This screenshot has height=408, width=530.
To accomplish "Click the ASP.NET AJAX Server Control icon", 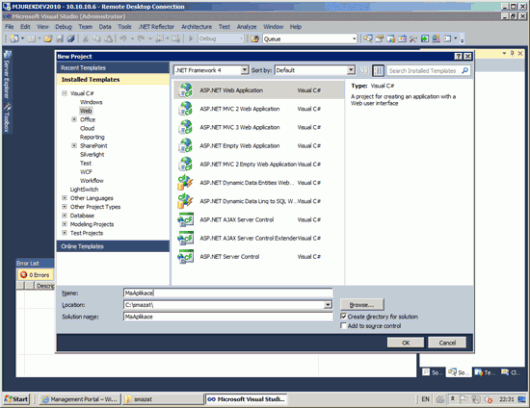I will 186,220.
